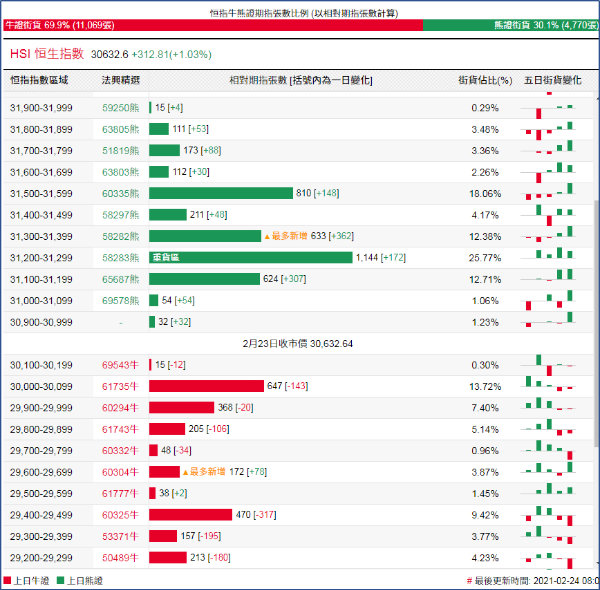The height and width of the screenshot is (590, 600).
Task: Click the green 重貨區 bar for 31,200-31,299
Action: (x=251, y=258)
